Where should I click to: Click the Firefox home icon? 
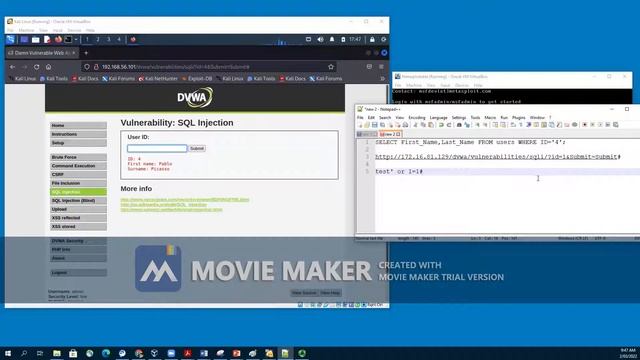click(49, 67)
